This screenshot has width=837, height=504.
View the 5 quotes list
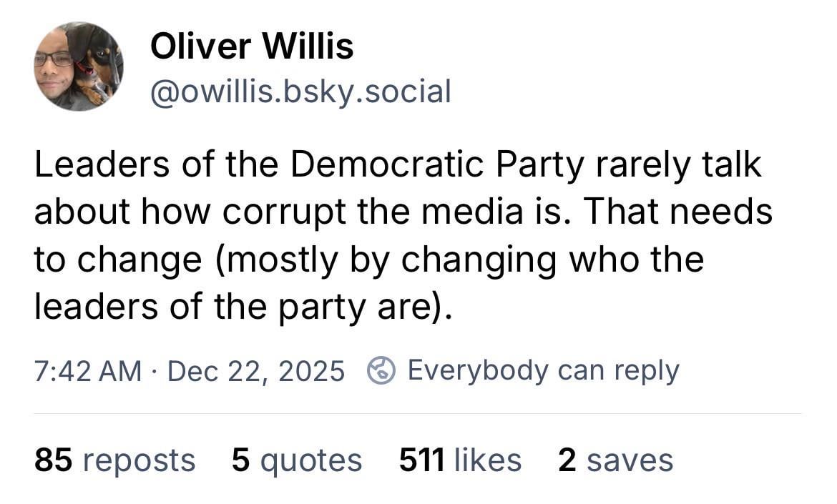(x=296, y=460)
